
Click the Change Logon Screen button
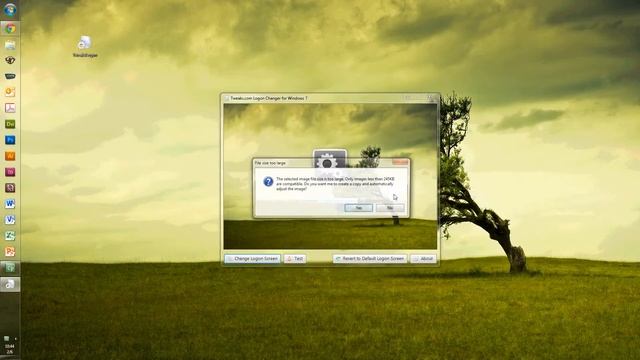coord(252,259)
